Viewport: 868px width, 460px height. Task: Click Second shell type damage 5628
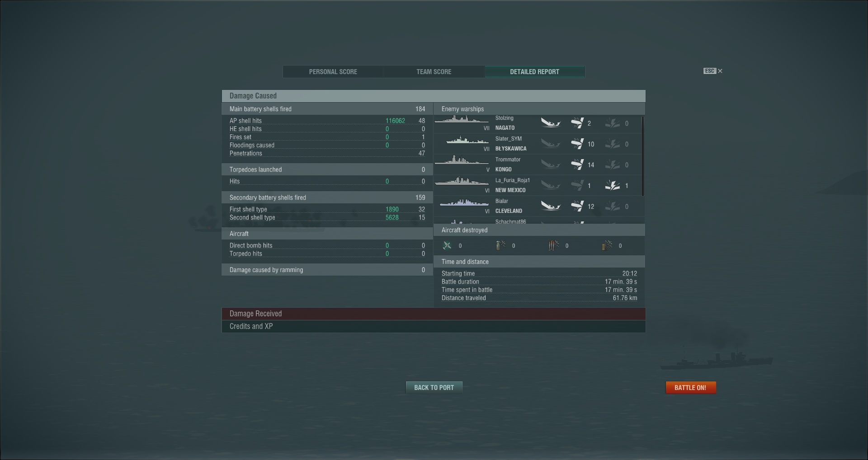point(392,217)
